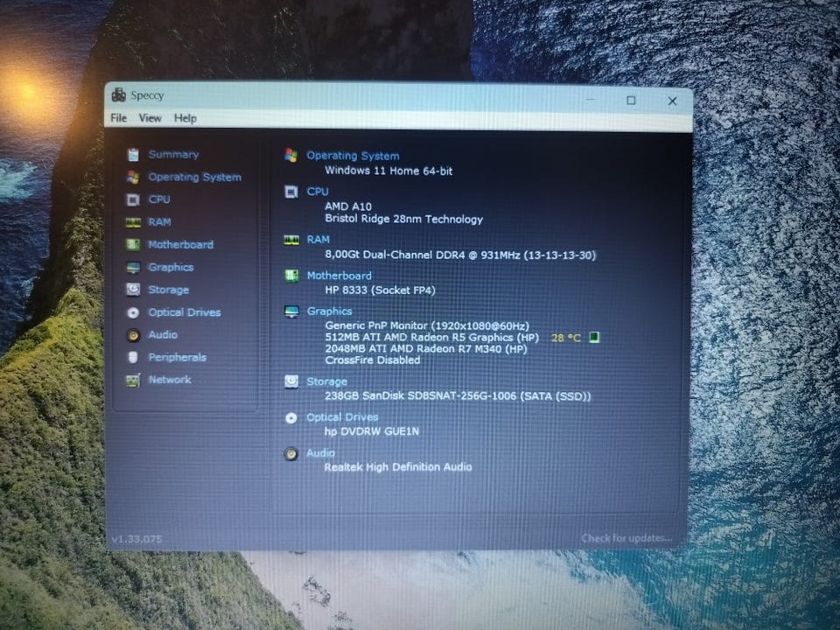Show Peripherals section from sidebar
Viewport: 840px width, 630px height.
[178, 357]
